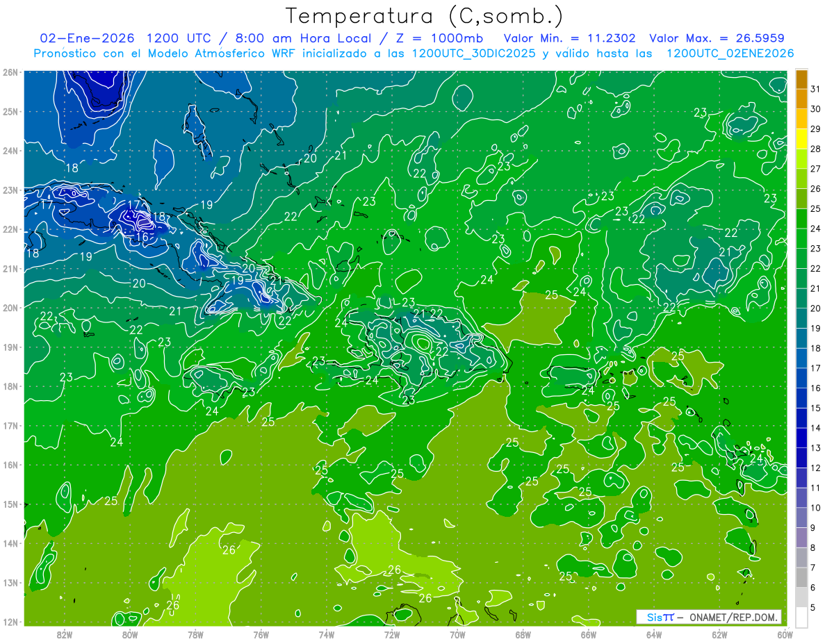834x644 pixels.
Task: Pick the legend color between 30 and 31
Action: point(801,99)
